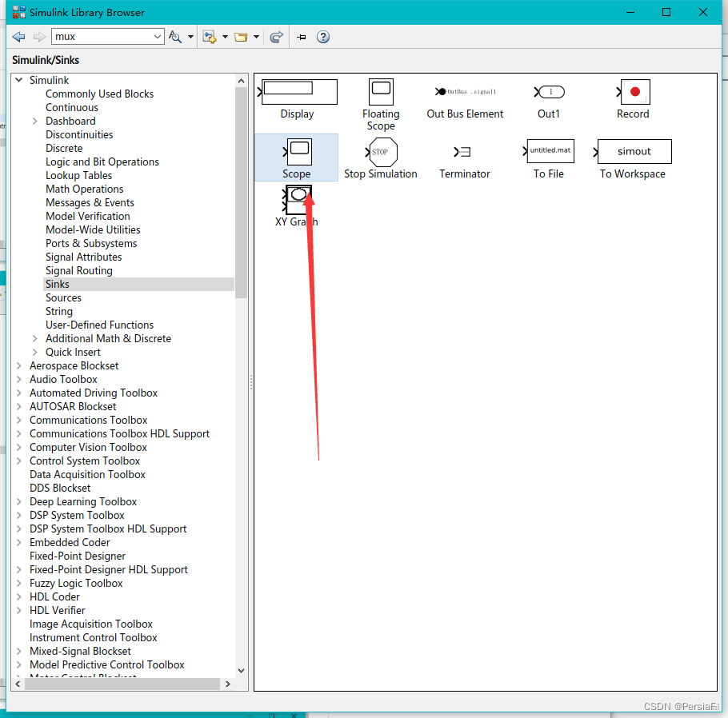Select Model Predictive Control Toolbox
Screen dimensions: 728x718
(106, 664)
